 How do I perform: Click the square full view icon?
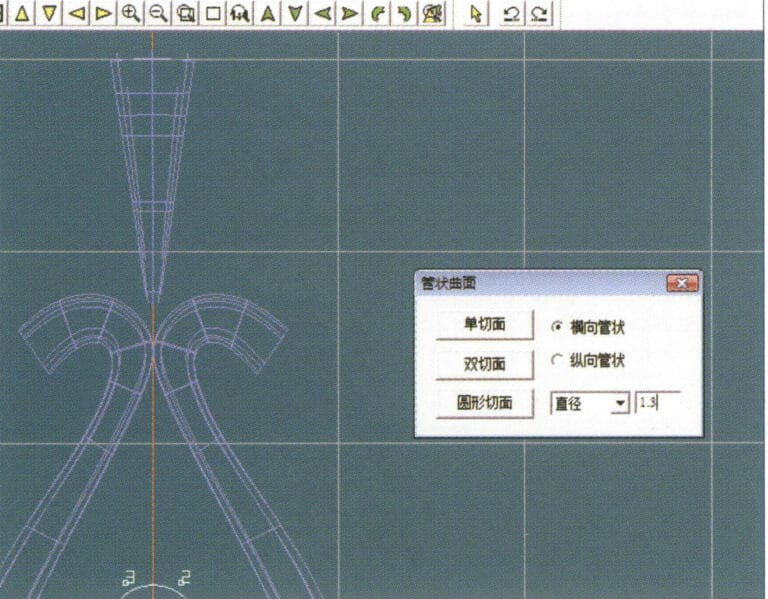213,13
